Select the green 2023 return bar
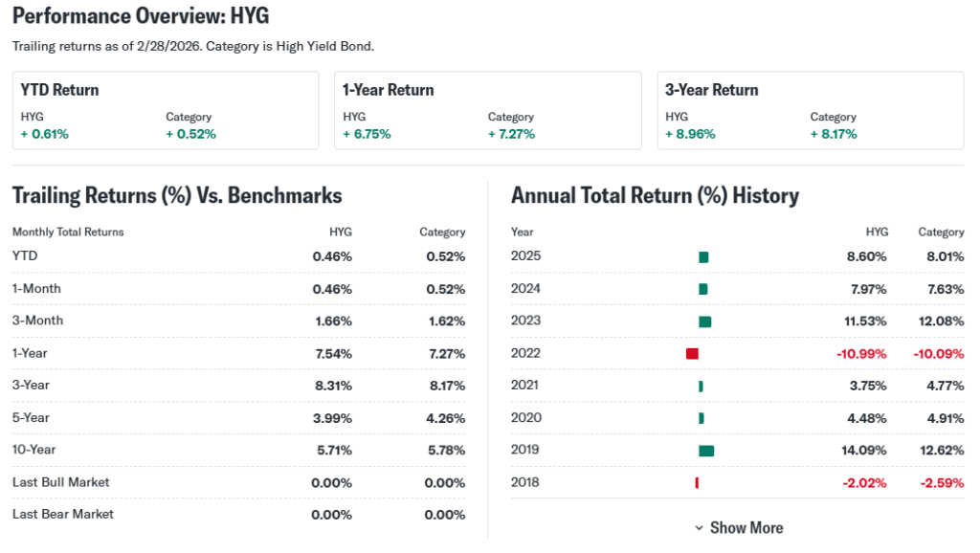The height and width of the screenshot is (553, 980). click(x=704, y=321)
